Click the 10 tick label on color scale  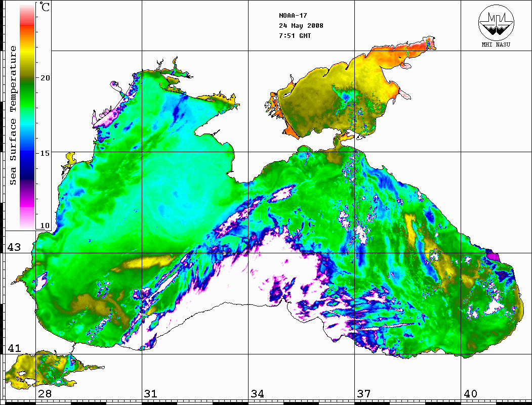point(45,226)
